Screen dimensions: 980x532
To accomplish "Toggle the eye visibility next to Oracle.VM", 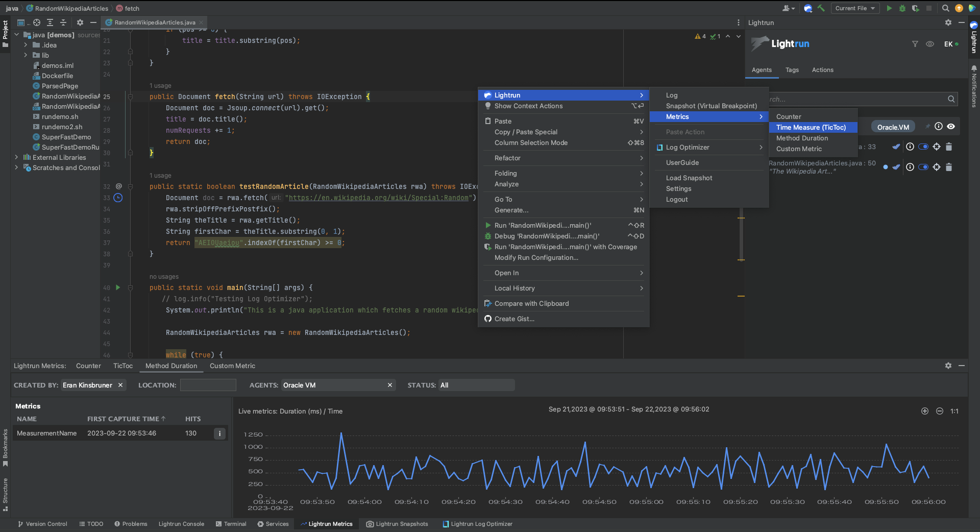I will [x=951, y=126].
